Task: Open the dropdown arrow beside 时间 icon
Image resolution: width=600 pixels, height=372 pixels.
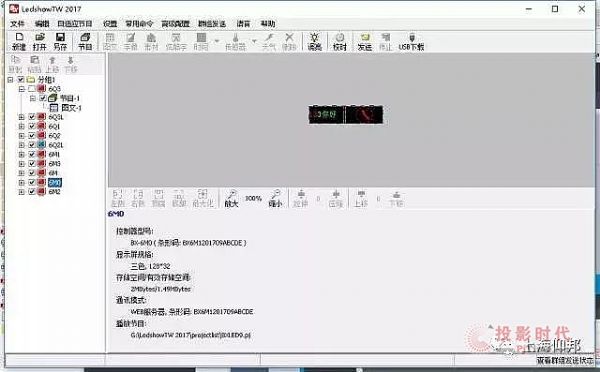Action: 217,41
